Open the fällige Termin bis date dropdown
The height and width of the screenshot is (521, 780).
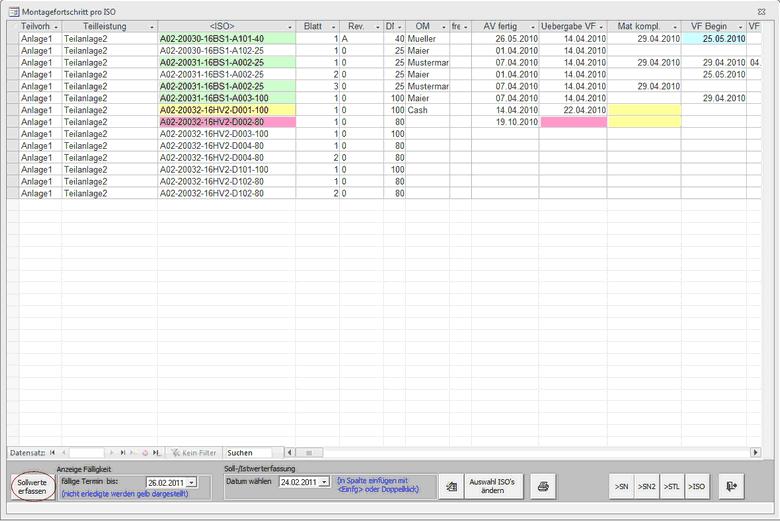[192, 483]
